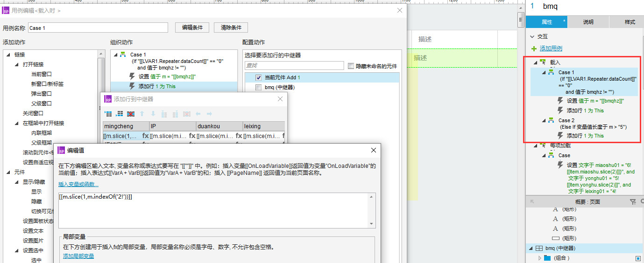The width and height of the screenshot is (644, 263).
Task: Collapse the 交互 section chevron
Action: [x=532, y=36]
